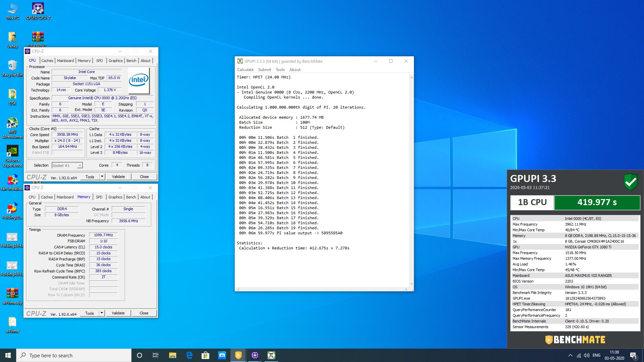Screen dimensions: 644x362
Task: Open About menu in GPUPI
Action: click(295, 70)
